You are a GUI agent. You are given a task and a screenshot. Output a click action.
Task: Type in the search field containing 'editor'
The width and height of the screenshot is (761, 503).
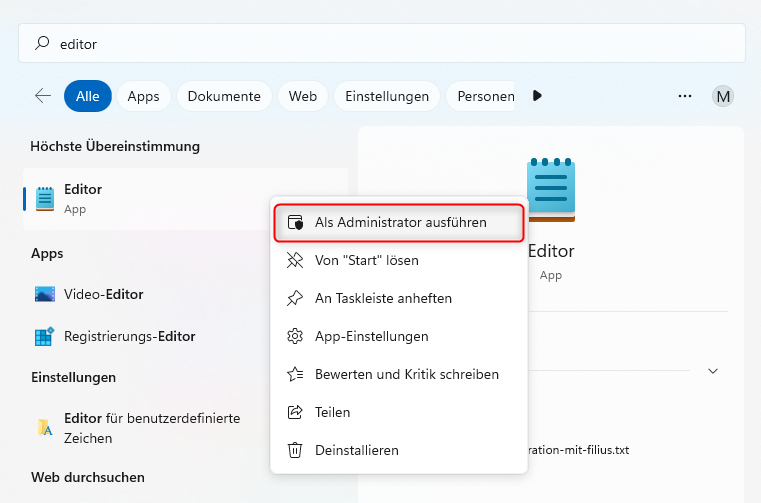tap(380, 44)
